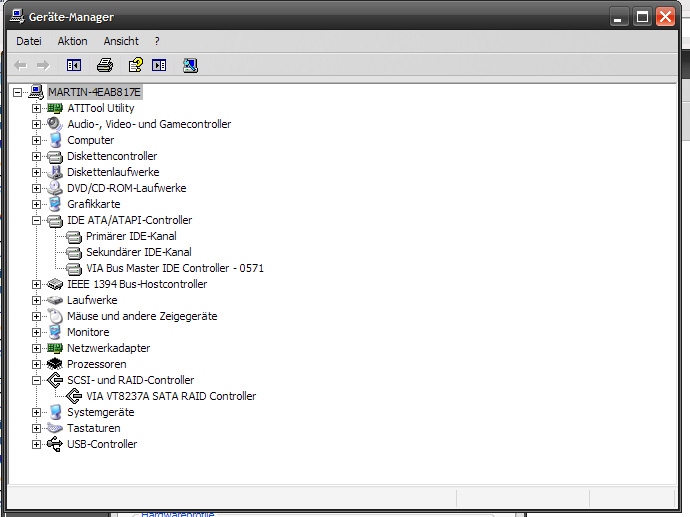
Task: Select the DVD/CD-ROM-Laufwerke label
Action: (126, 188)
